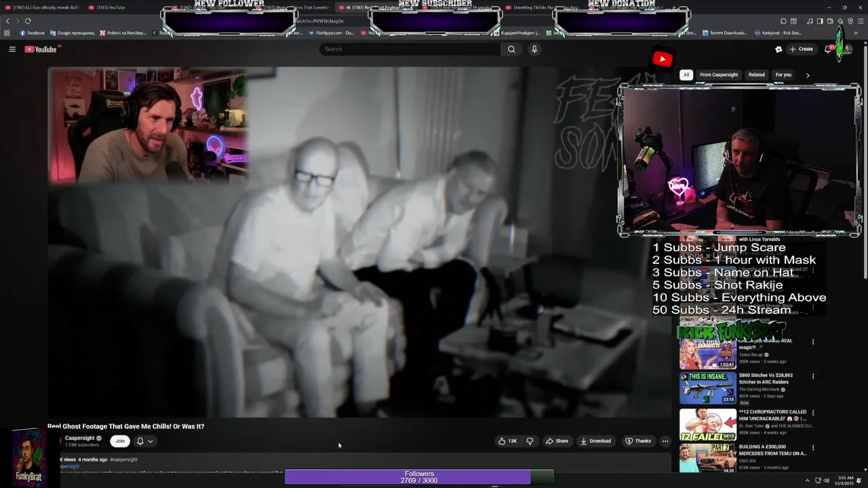Download the video
The image size is (868, 488).
(595, 441)
